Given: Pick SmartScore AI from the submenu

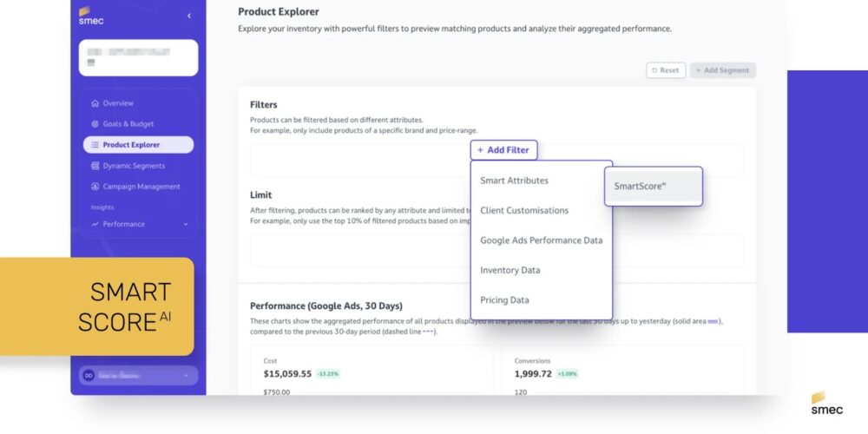Looking at the screenshot, I should tap(654, 187).
